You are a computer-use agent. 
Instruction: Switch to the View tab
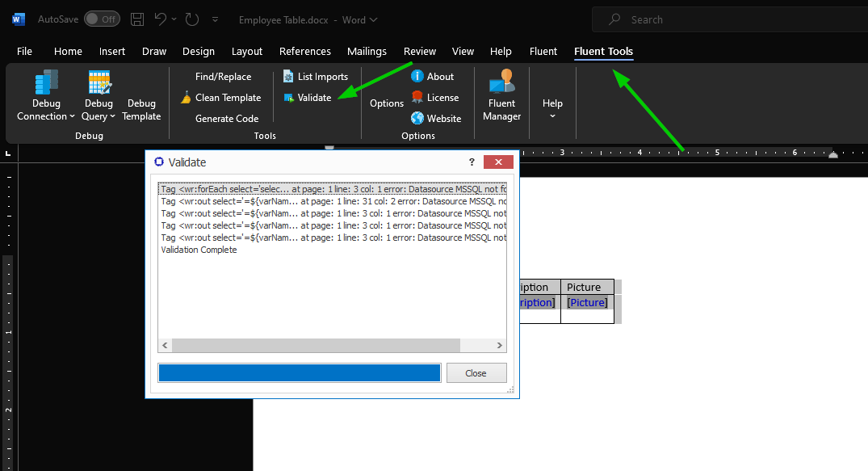[x=463, y=51]
